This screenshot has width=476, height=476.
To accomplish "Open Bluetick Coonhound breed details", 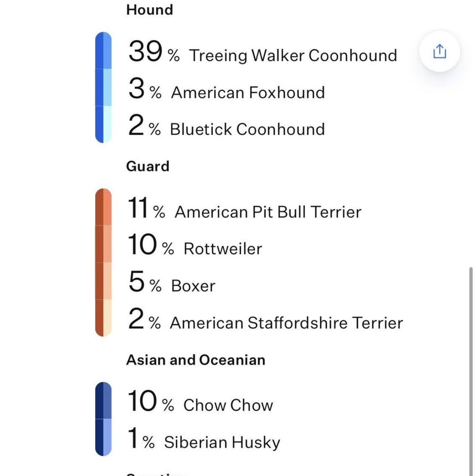I will tap(247, 129).
